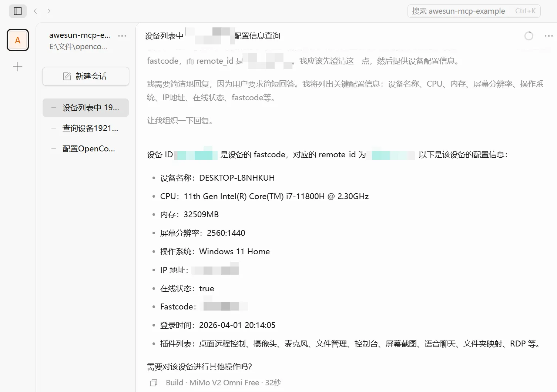557x392 pixels.
Task: Select the 查询设备1921... conversation
Action: click(90, 128)
